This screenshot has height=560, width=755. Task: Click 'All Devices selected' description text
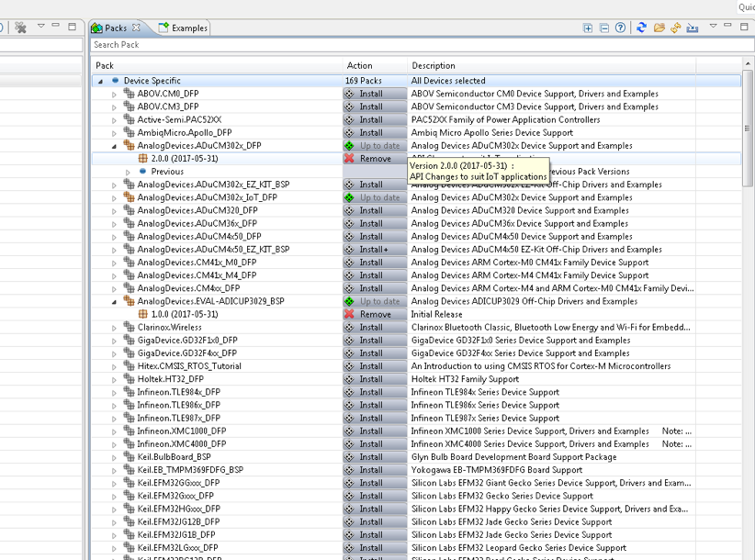pyautogui.click(x=448, y=81)
